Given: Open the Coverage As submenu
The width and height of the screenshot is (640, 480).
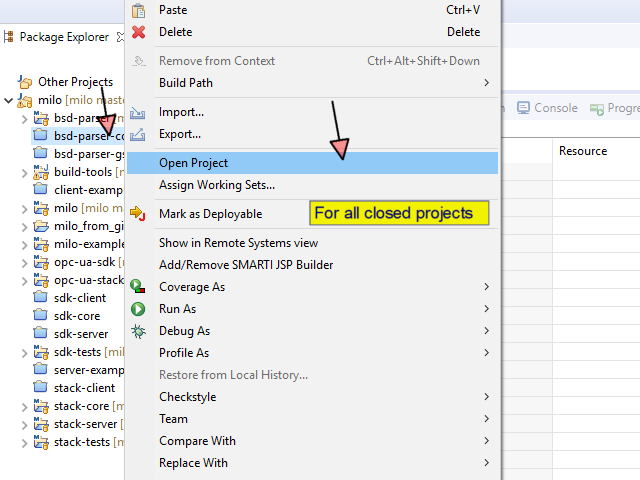Looking at the screenshot, I should [312, 287].
